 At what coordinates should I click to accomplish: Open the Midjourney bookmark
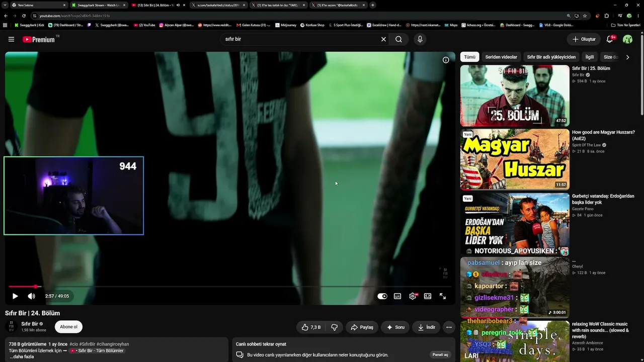pos(285,25)
